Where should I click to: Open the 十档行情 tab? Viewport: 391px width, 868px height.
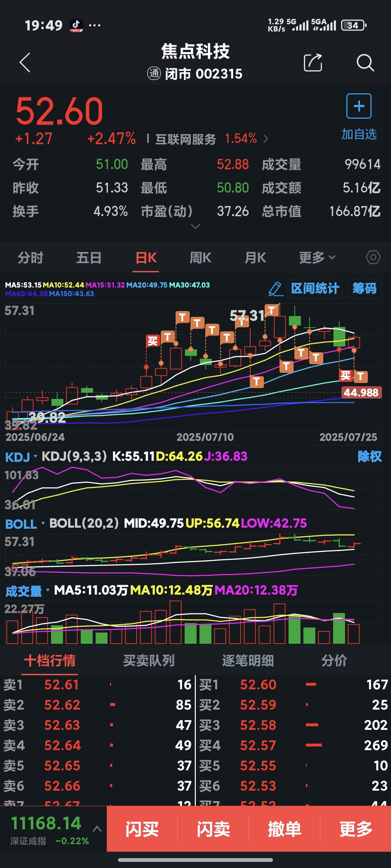(50, 661)
